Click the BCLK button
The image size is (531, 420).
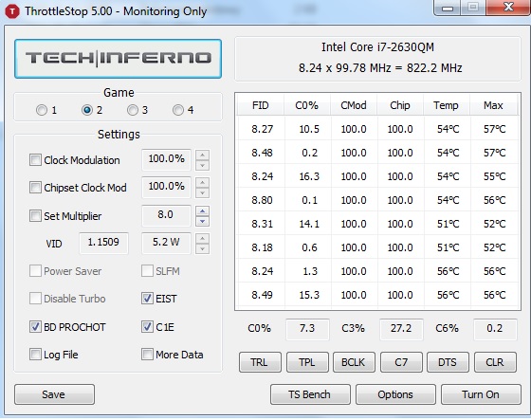tap(354, 362)
